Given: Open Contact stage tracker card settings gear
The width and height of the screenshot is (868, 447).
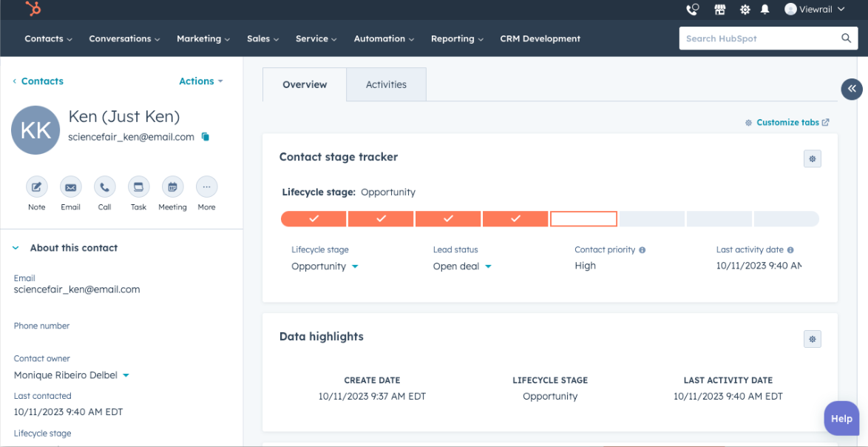Looking at the screenshot, I should pos(812,158).
